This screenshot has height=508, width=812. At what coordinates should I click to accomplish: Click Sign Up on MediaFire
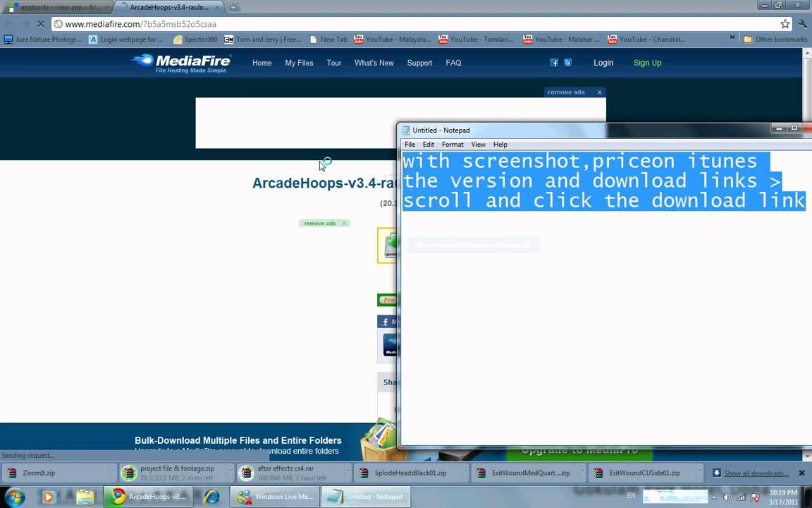[647, 63]
